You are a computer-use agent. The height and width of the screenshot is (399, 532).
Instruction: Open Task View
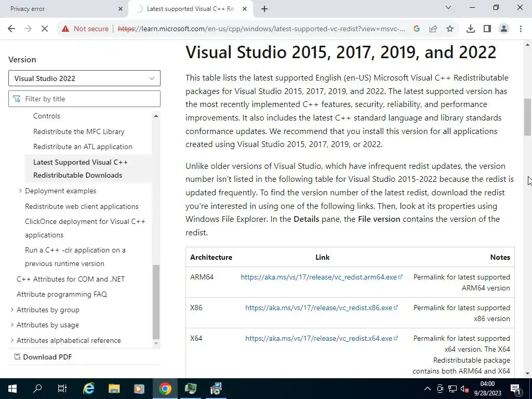62,389
